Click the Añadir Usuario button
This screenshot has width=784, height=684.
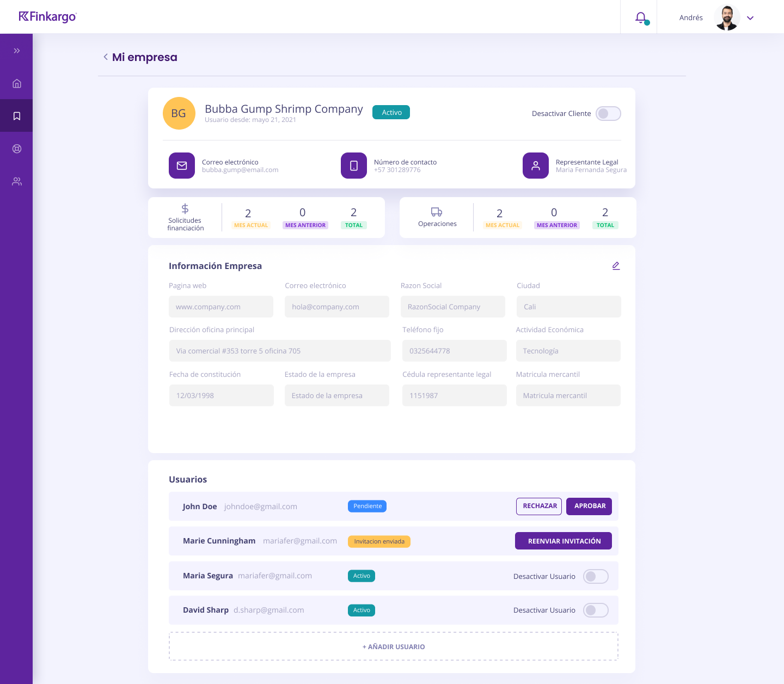(x=394, y=646)
